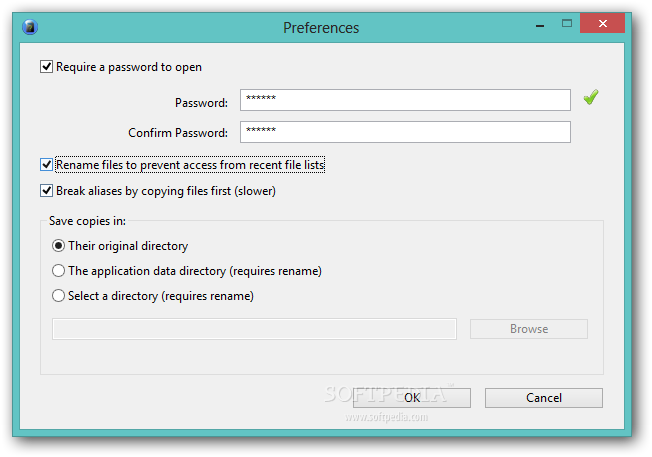The height and width of the screenshot is (457, 652).
Task: Click the Preferences title bar text
Action: tap(321, 28)
